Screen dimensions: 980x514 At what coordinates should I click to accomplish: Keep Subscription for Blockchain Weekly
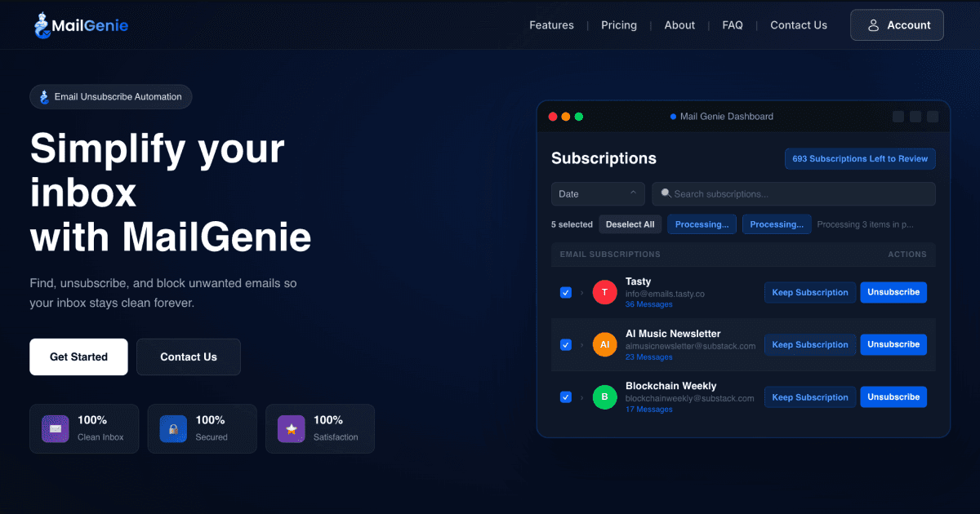pyautogui.click(x=810, y=397)
